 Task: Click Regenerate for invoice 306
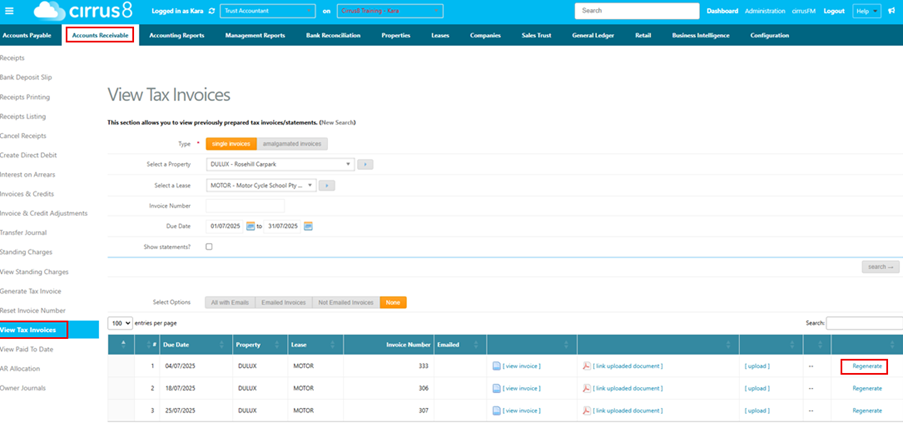coord(867,388)
